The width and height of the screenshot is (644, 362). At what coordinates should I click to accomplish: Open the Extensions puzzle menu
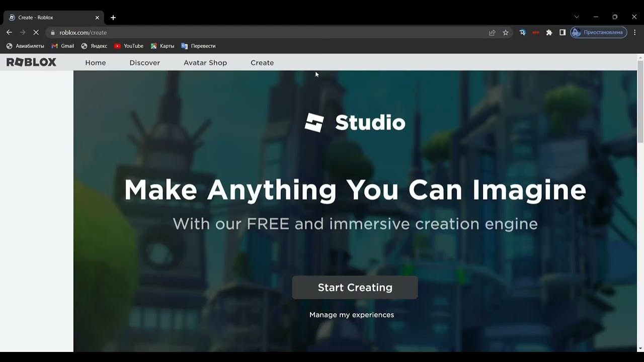[x=549, y=33]
